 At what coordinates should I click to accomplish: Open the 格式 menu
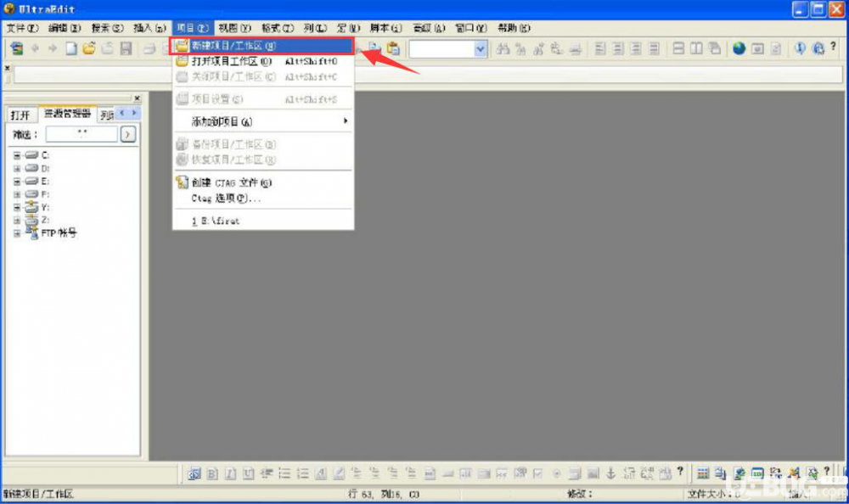[278, 28]
